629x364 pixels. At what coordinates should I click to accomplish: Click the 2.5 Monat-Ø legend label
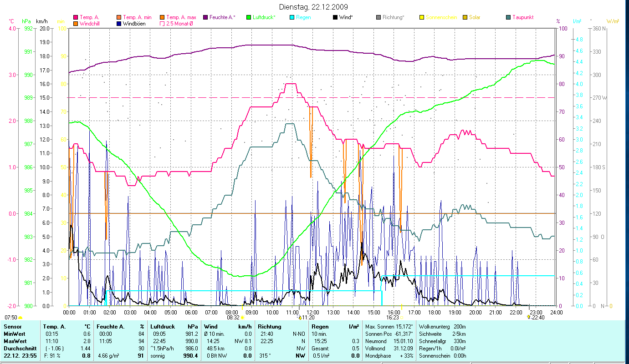click(180, 23)
